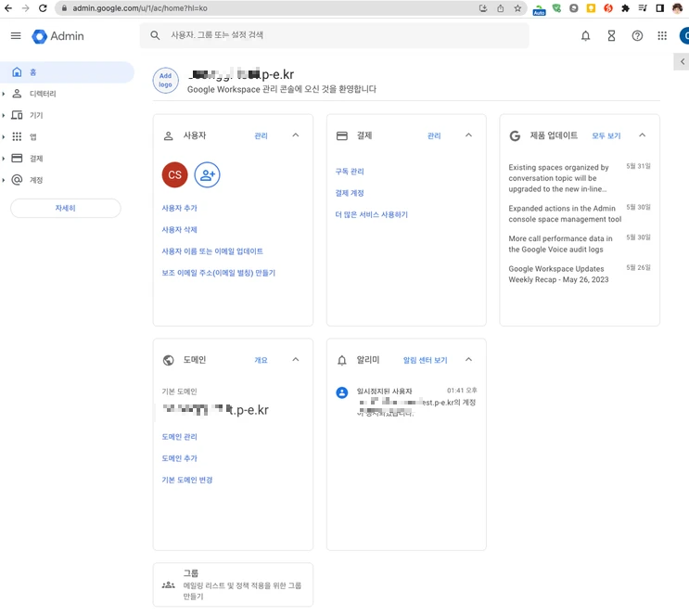Click the search magnifier icon
689x616 pixels.
click(155, 35)
